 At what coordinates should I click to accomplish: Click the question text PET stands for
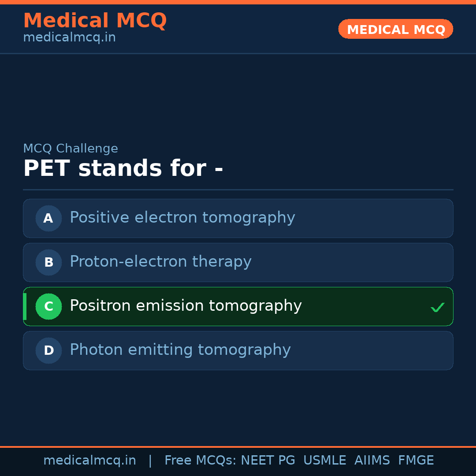[123, 169]
